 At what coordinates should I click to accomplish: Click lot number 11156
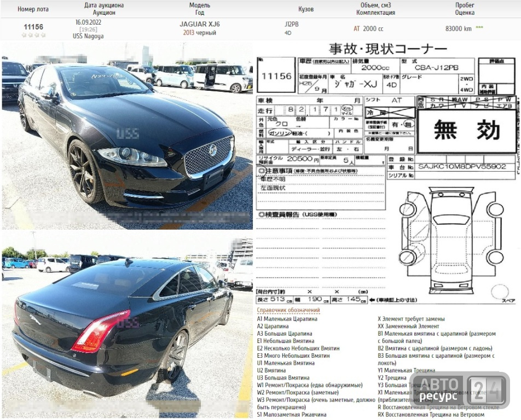pos(33,27)
